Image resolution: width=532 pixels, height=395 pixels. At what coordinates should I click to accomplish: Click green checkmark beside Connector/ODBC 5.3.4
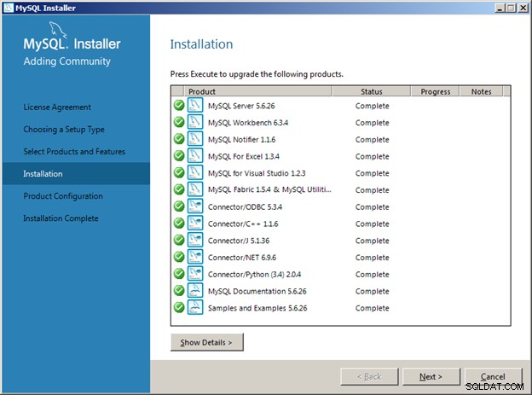[x=179, y=206]
